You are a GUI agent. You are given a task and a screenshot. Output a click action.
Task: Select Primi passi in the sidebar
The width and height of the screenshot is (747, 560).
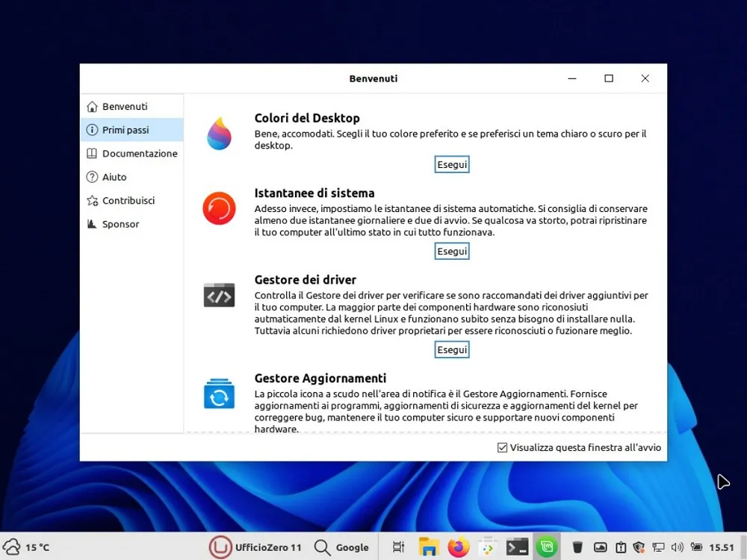[x=132, y=129]
